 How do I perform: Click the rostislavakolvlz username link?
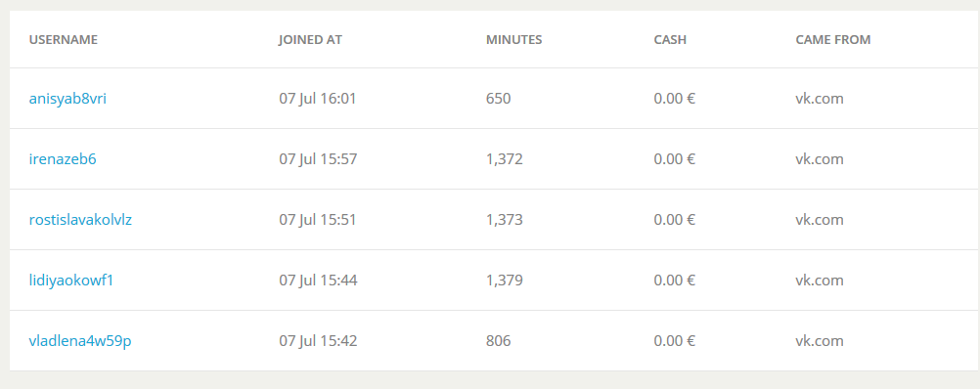coord(80,220)
